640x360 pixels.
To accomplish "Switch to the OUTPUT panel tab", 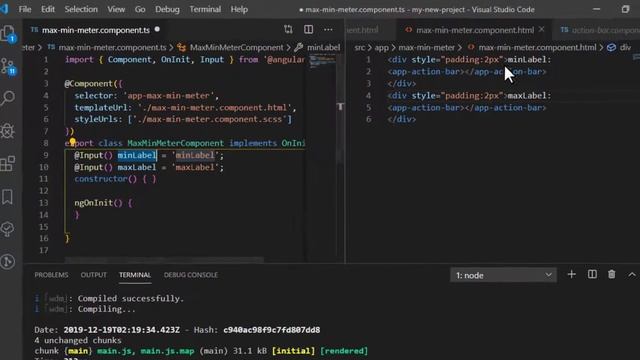I will click(93, 275).
